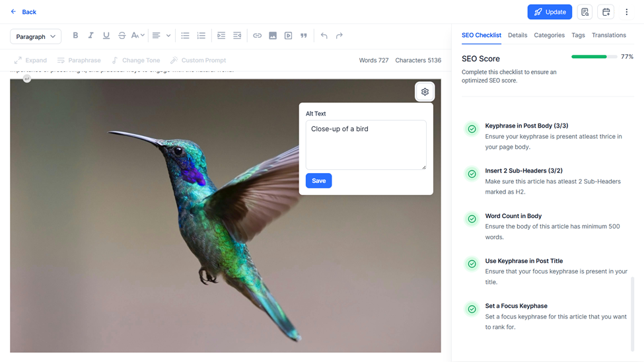Switch to the Categories tab

pos(549,35)
